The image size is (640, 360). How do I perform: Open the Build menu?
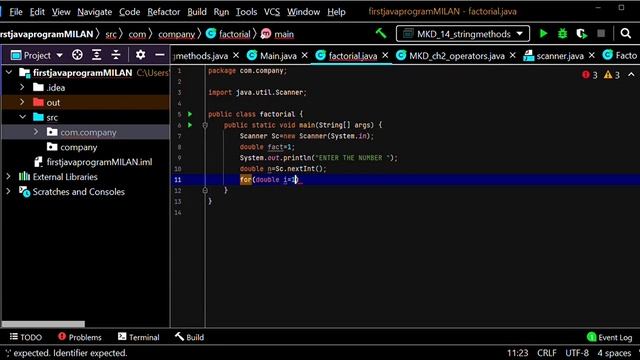tap(197, 12)
